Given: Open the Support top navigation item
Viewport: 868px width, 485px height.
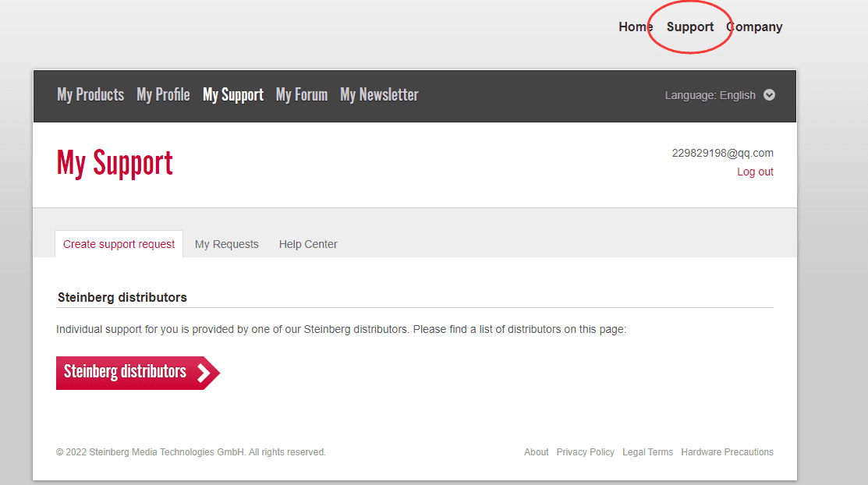Looking at the screenshot, I should (689, 27).
